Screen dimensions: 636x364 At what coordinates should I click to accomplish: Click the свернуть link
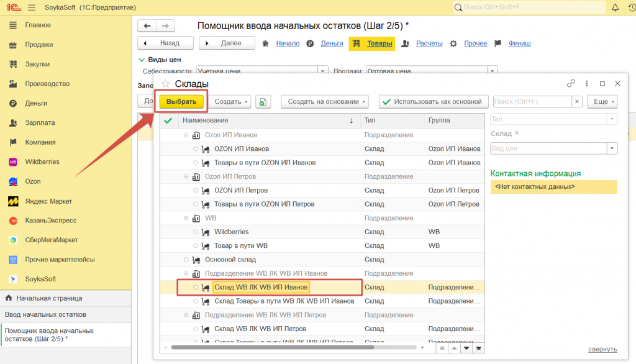click(602, 349)
